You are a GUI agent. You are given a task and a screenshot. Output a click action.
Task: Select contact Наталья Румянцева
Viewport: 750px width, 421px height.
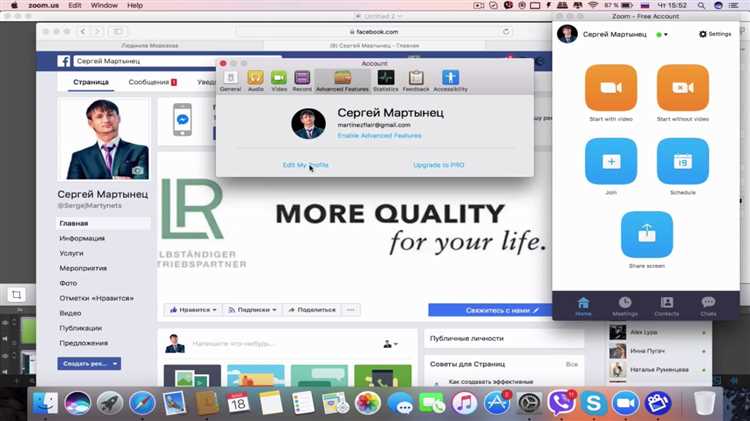point(659,370)
